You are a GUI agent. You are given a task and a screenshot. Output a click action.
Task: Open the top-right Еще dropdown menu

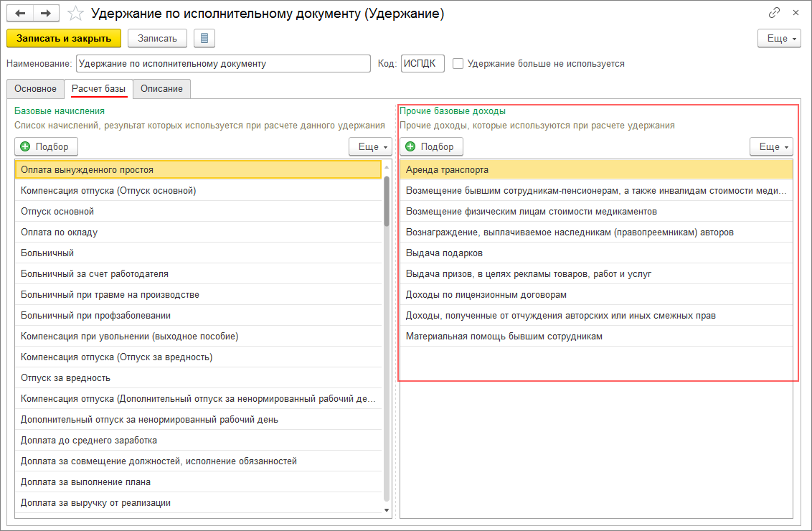(x=779, y=38)
